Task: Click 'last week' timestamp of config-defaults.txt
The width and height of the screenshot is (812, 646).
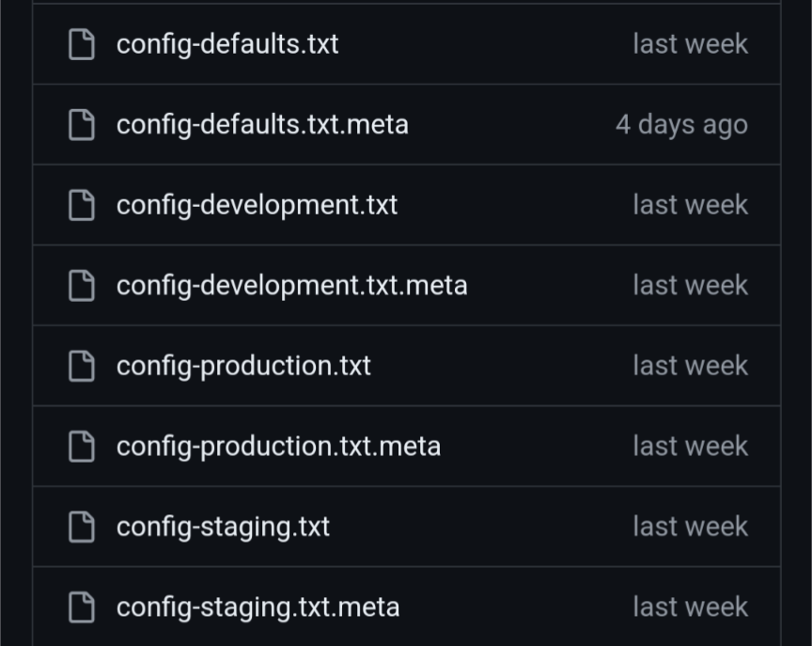Action: (690, 44)
